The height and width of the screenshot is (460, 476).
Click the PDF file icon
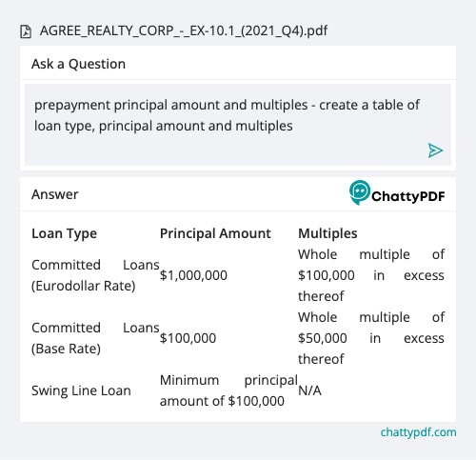[x=26, y=31]
